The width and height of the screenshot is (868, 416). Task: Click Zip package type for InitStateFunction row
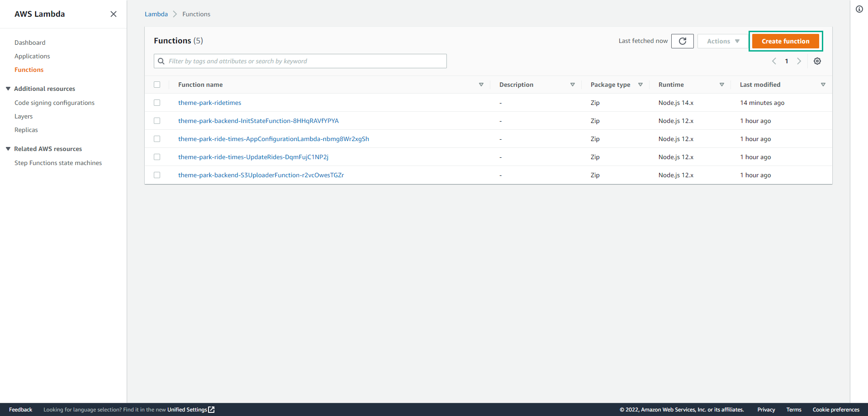[595, 121]
